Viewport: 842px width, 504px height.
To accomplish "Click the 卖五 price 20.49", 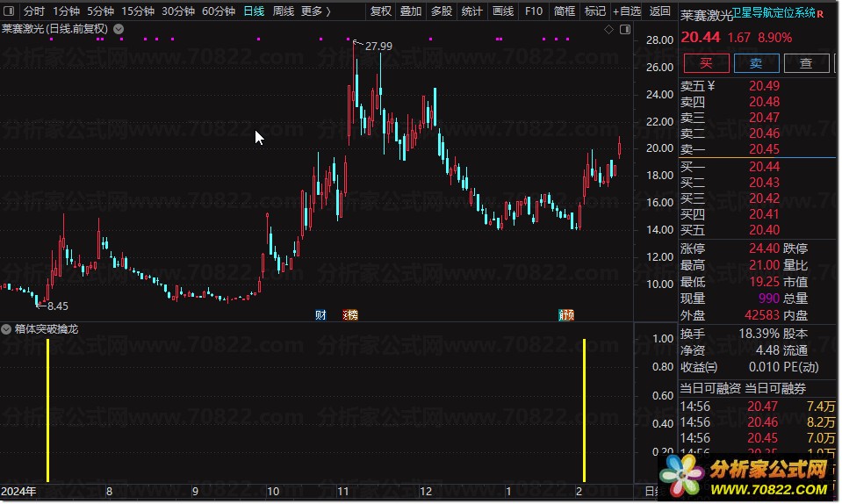I will pos(764,86).
